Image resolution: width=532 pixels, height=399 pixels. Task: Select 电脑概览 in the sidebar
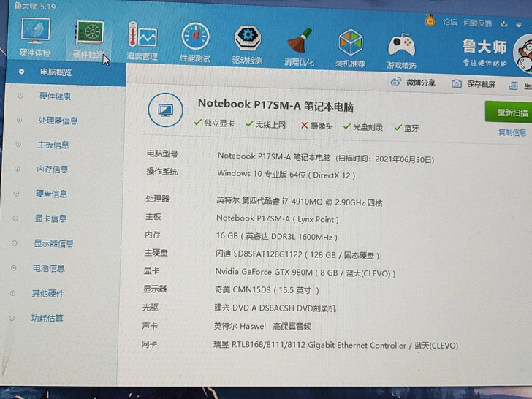(56, 72)
